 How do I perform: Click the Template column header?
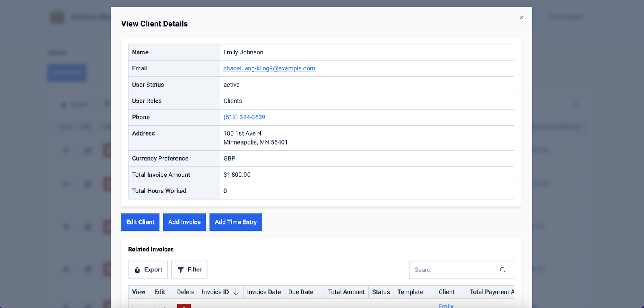click(x=410, y=292)
